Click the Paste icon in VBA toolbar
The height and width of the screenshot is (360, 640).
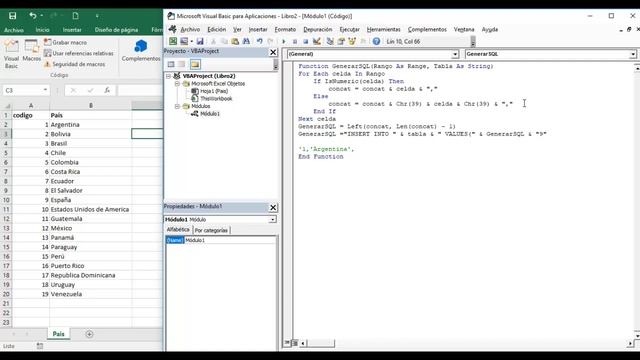(x=235, y=41)
